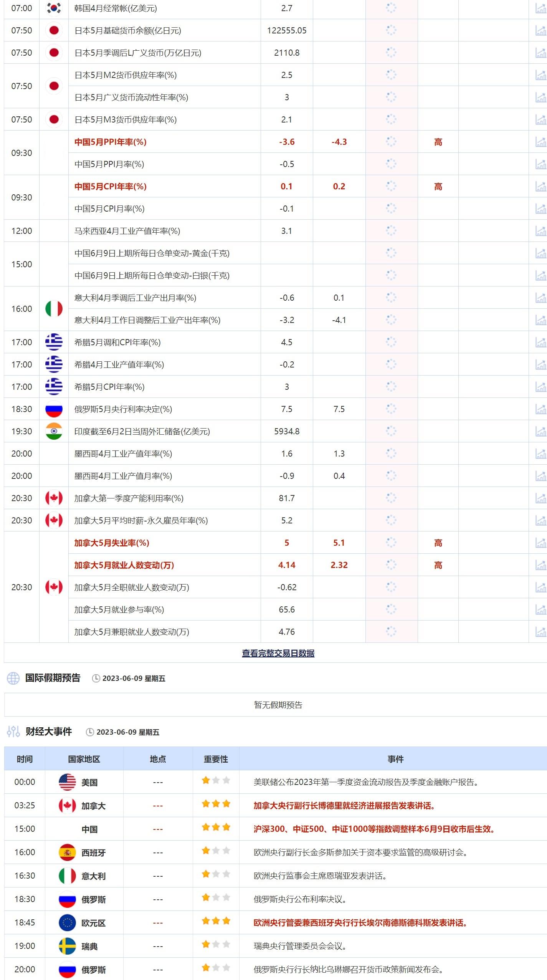Open chart icon for 希腊5月CPI年率 row
Image resolution: width=547 pixels, height=980 pixels.
pyautogui.click(x=540, y=387)
